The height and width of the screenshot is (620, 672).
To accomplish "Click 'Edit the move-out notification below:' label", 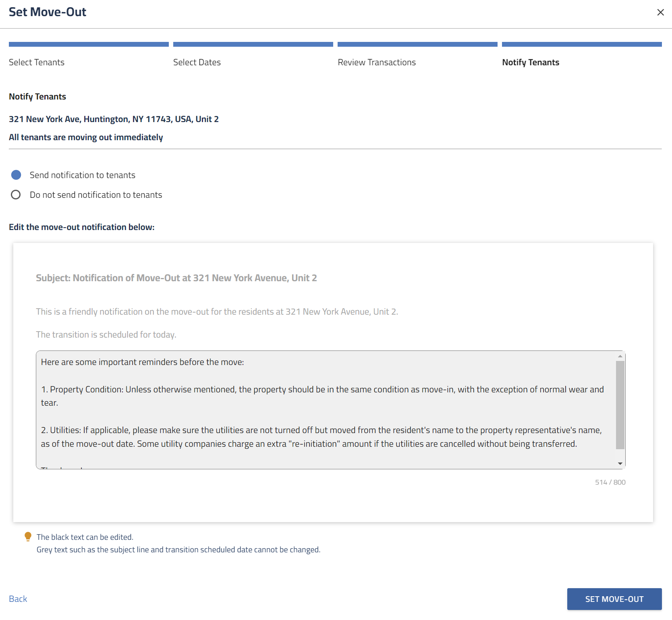I will click(x=82, y=227).
